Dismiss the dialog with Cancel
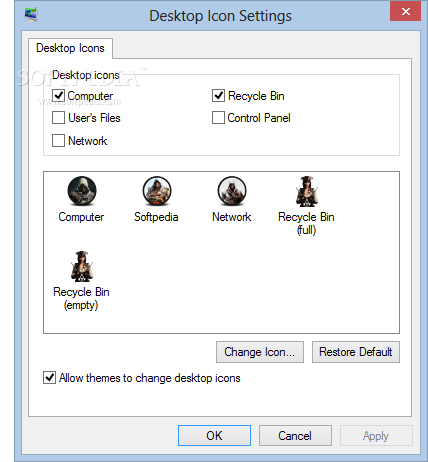428x462 pixels. click(295, 435)
